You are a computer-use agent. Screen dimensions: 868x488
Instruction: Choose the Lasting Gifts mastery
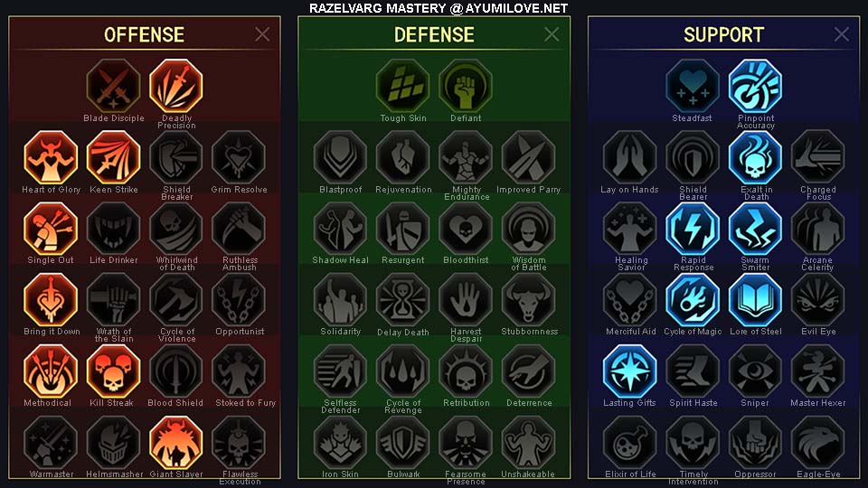coord(629,371)
